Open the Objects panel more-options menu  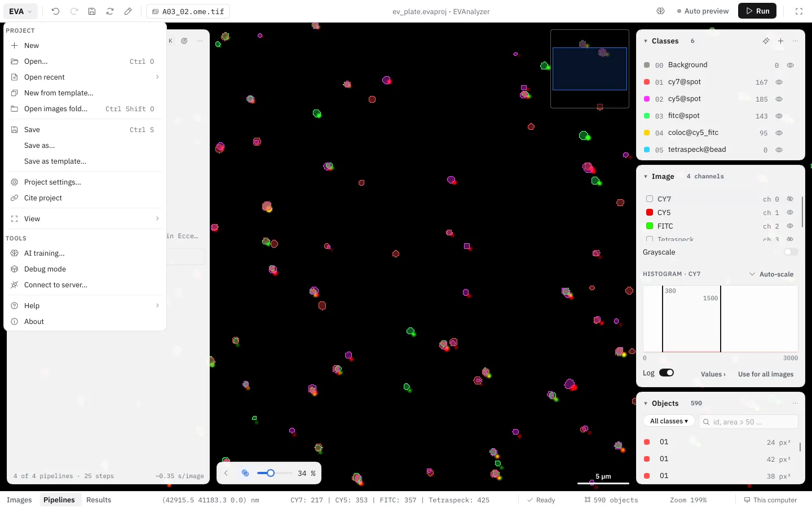[795, 404]
